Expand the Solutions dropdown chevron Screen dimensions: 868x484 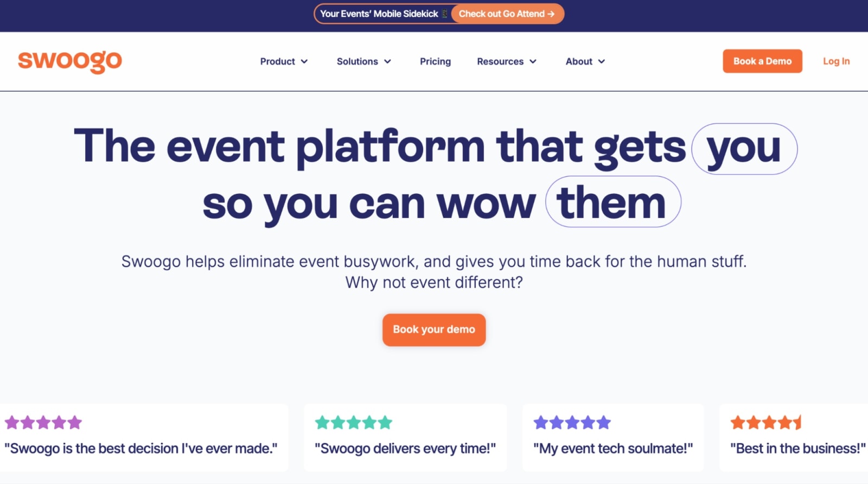(387, 61)
